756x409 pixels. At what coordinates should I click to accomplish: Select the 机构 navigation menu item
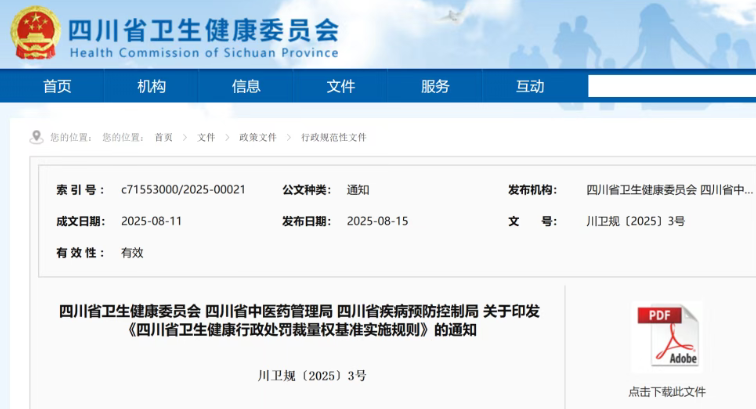pos(152,86)
